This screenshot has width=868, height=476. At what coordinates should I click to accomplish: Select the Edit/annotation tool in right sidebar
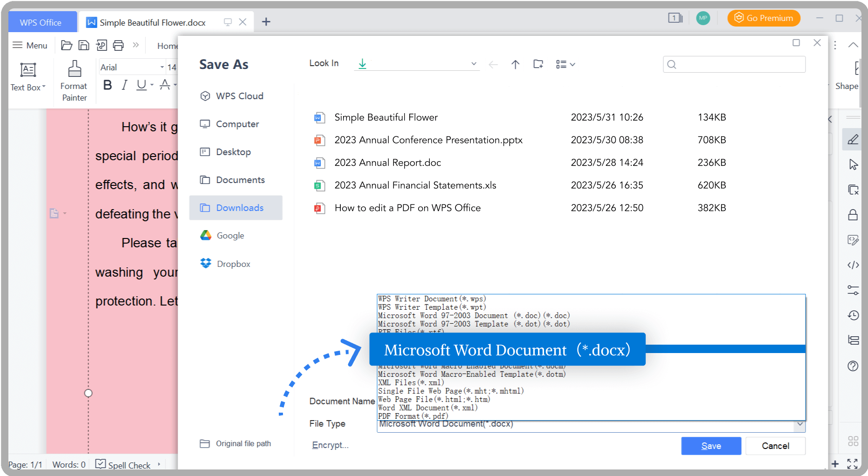point(853,139)
